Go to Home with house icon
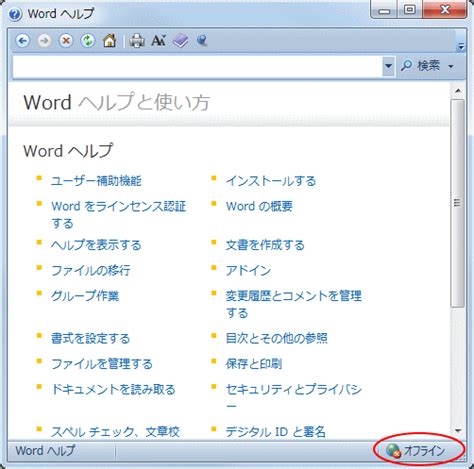The height and width of the screenshot is (469, 474). [x=110, y=41]
